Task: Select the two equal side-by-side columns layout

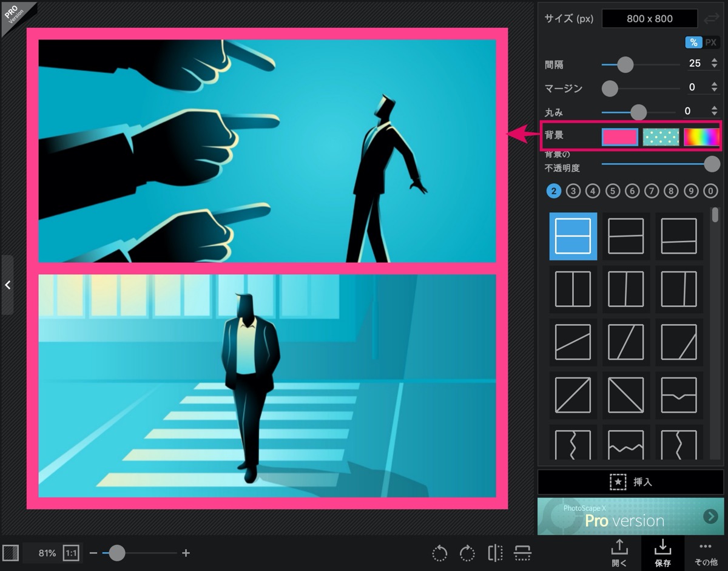Action: click(x=573, y=289)
